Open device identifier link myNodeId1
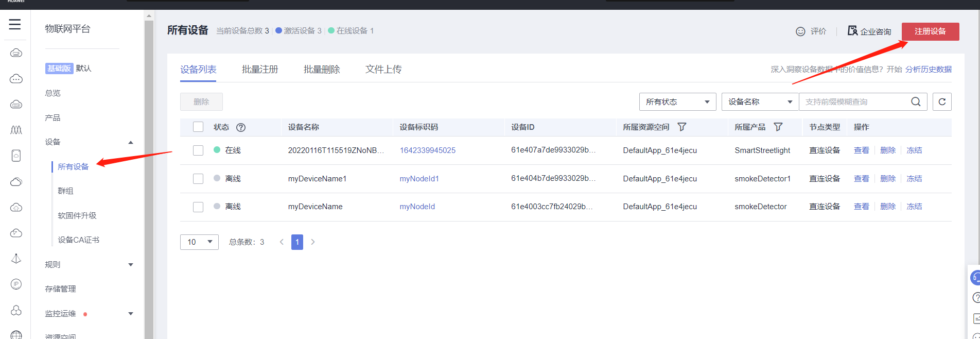Image resolution: width=980 pixels, height=339 pixels. 419,179
